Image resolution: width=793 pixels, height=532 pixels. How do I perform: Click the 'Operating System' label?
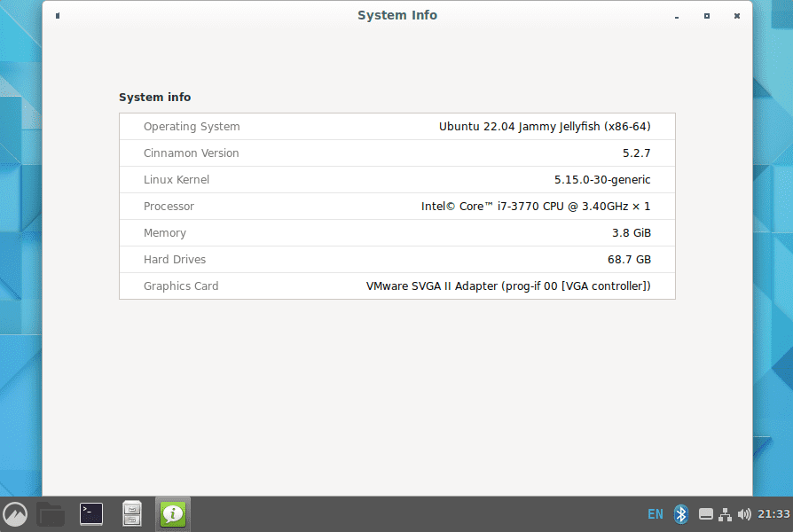[x=192, y=127]
